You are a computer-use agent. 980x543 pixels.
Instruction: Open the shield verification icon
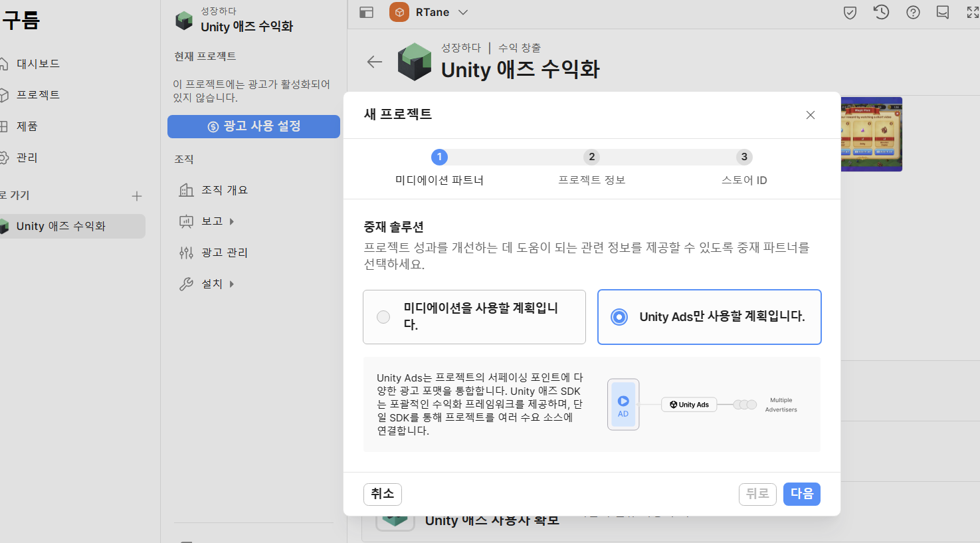pyautogui.click(x=850, y=13)
